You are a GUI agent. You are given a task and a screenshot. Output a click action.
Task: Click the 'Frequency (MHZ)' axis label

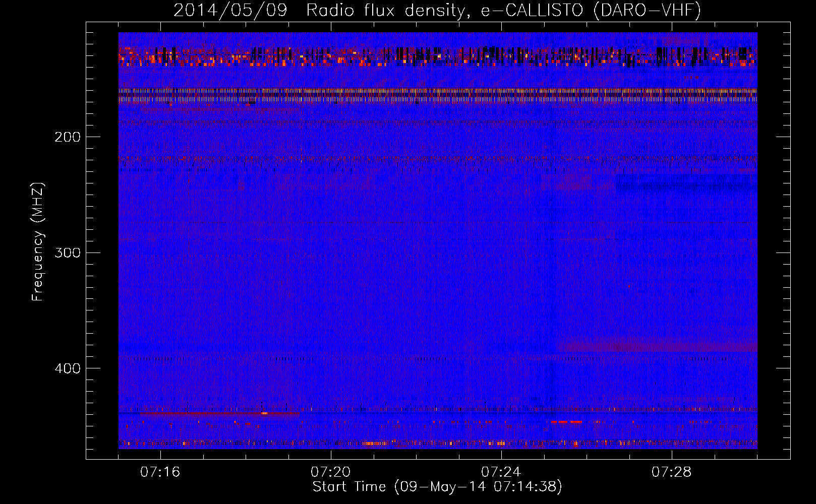pos(38,242)
